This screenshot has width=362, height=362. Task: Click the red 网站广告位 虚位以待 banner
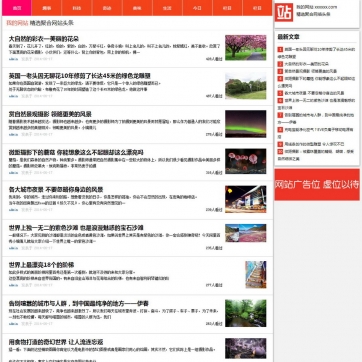[317, 184]
